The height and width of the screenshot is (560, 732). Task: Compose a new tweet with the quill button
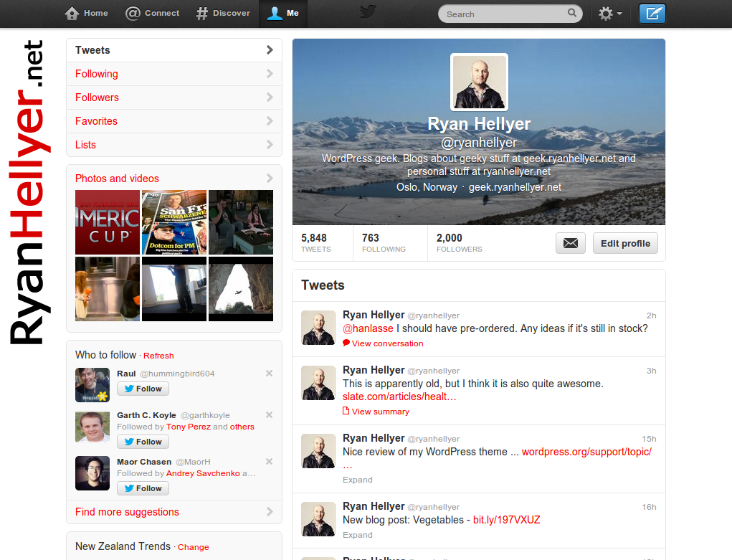(652, 13)
